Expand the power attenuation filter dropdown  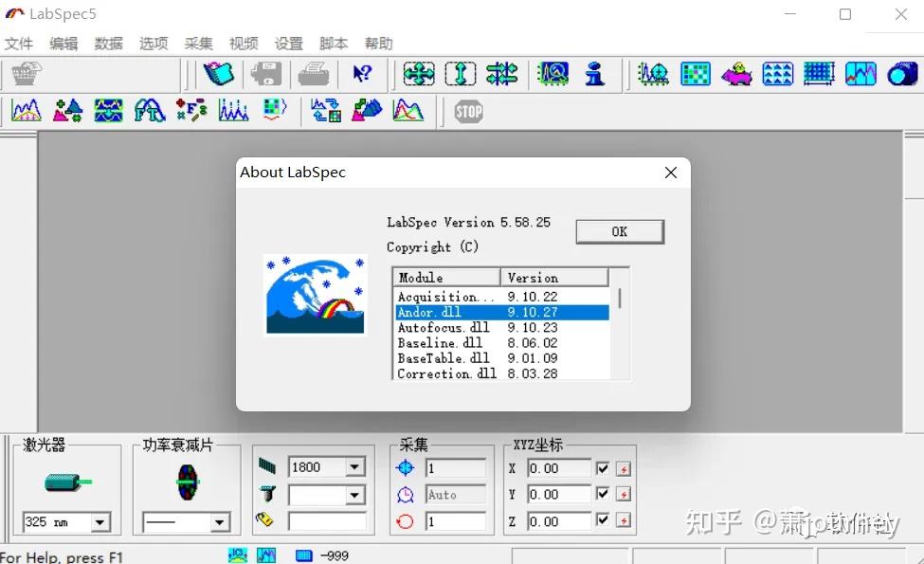pos(220,522)
